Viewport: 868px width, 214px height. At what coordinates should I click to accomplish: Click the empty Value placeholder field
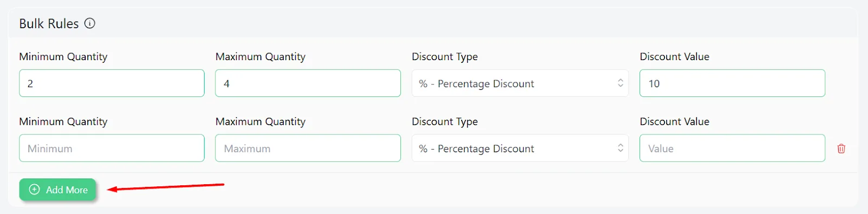coord(732,148)
